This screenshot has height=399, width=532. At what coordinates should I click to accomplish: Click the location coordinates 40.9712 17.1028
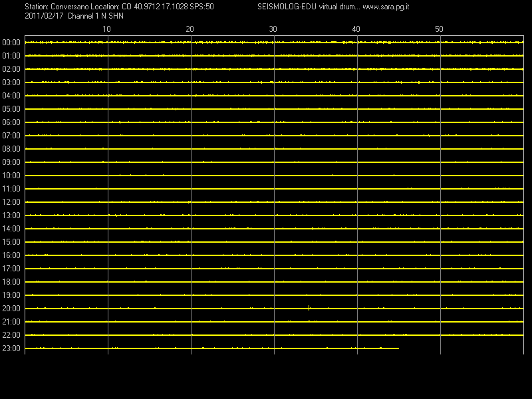coord(160,7)
